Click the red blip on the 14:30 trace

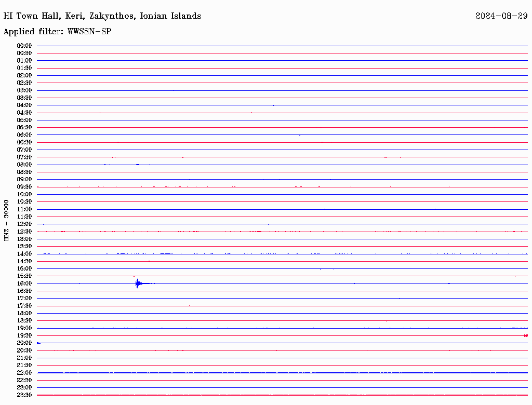coord(149,262)
